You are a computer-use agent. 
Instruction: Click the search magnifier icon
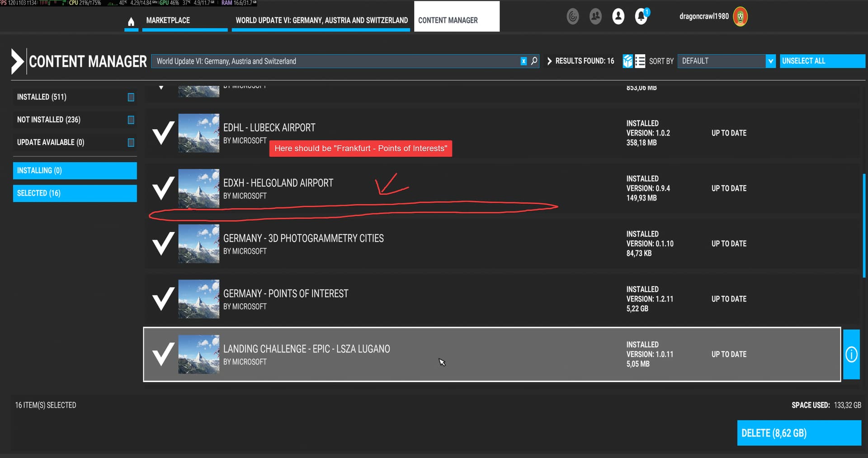click(534, 61)
